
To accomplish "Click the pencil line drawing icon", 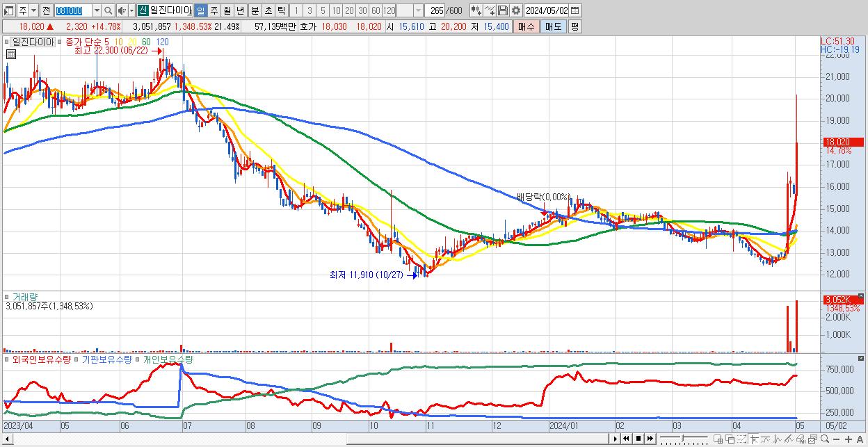I will (x=789, y=439).
